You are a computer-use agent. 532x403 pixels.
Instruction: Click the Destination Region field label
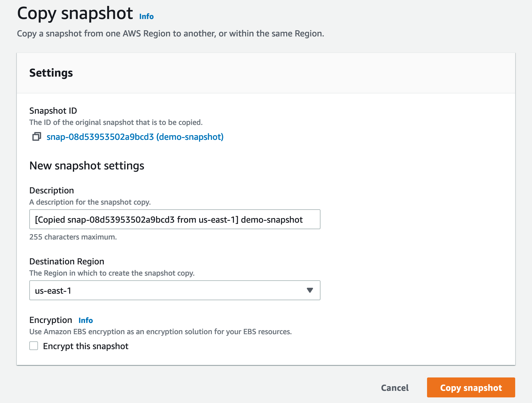click(67, 262)
